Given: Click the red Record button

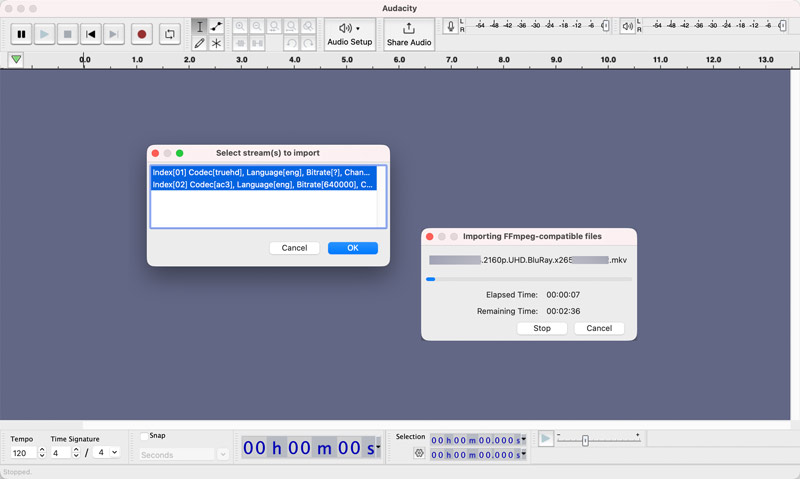Looking at the screenshot, I should (x=142, y=34).
